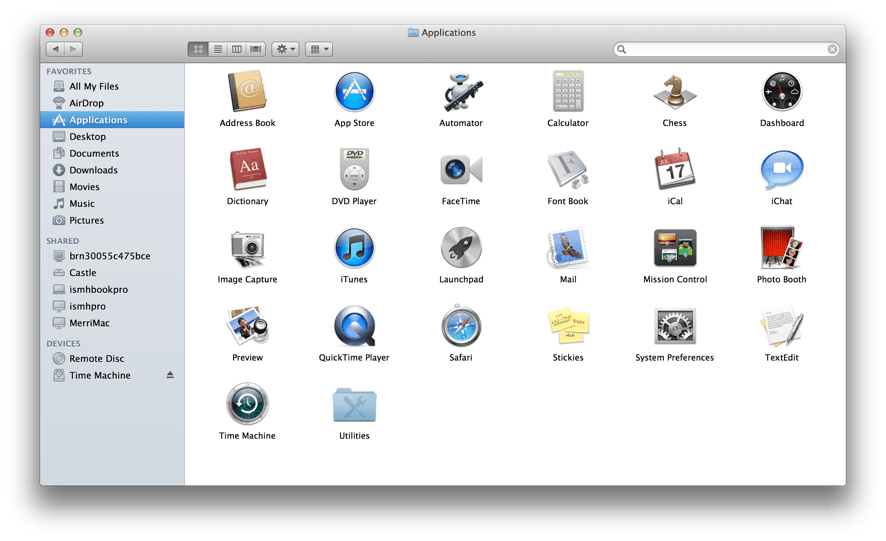Select ismhbookpro shared computer
Viewport: 886px width, 541px height.
click(112, 289)
